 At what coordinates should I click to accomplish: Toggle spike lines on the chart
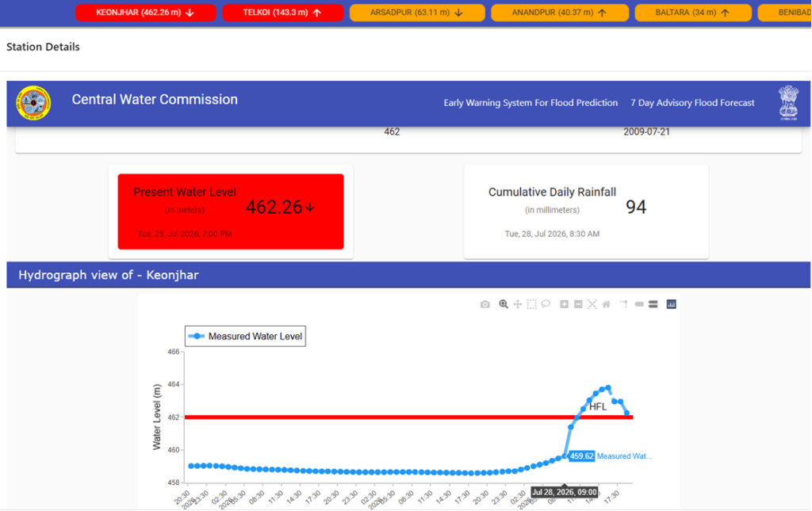pos(625,304)
